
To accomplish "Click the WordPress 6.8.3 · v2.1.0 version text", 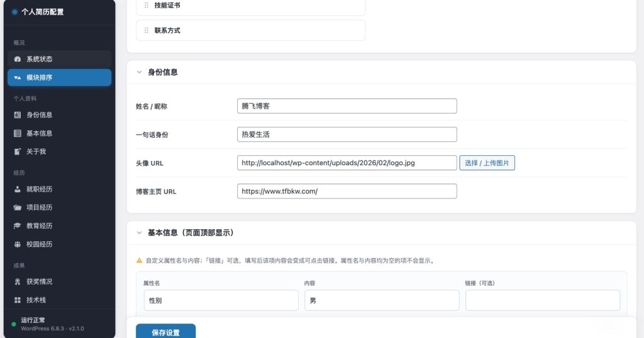I will click(53, 329).
